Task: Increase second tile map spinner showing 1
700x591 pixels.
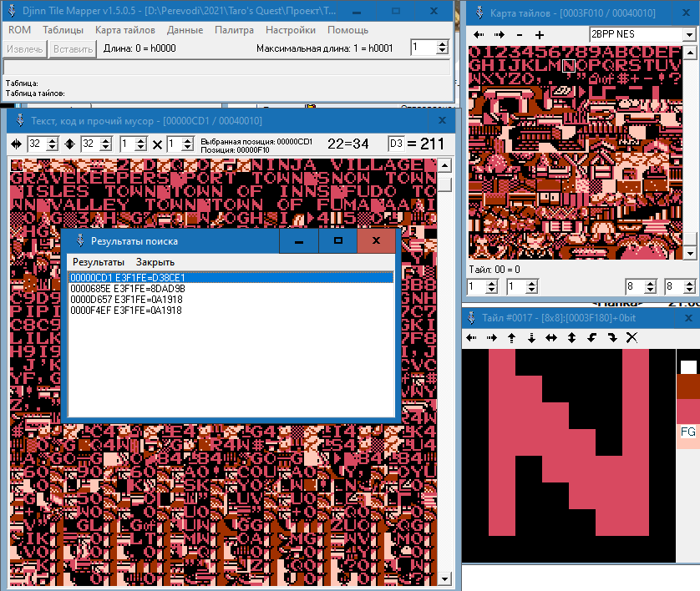Action: 531,283
